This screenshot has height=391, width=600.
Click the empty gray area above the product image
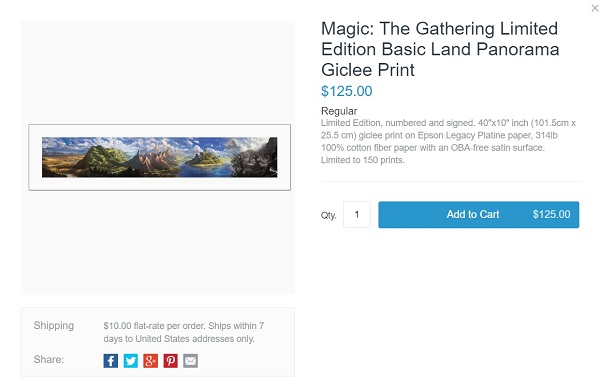tap(158, 73)
